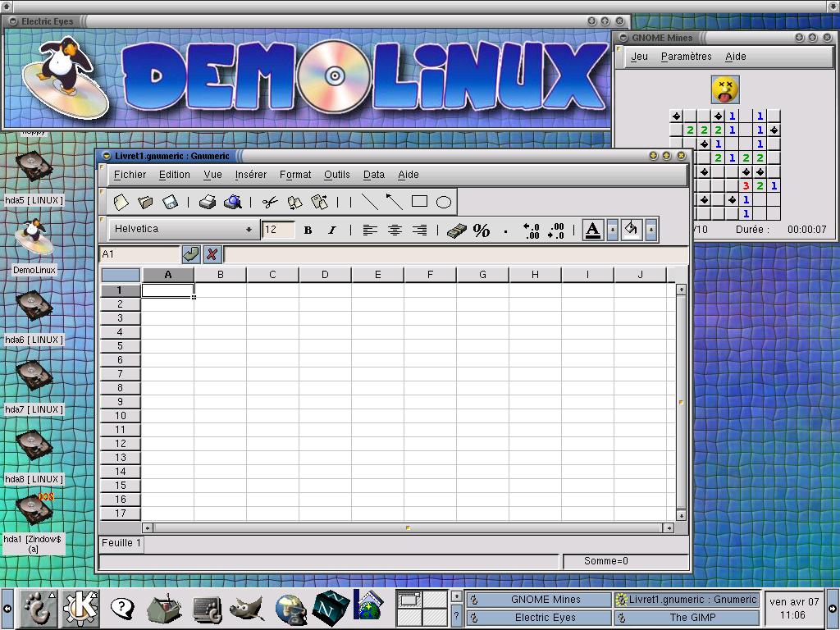Select the Line drawing tool
Screen dimensions: 840x630
point(370,202)
